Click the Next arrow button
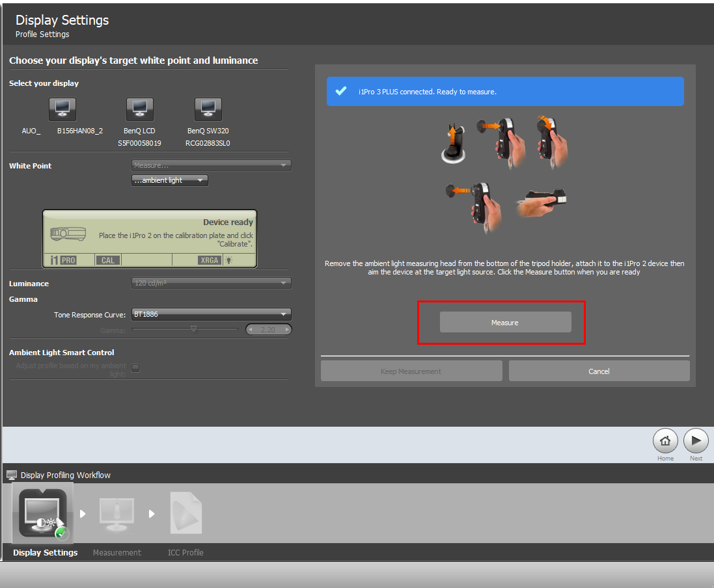The width and height of the screenshot is (714, 588). point(696,441)
